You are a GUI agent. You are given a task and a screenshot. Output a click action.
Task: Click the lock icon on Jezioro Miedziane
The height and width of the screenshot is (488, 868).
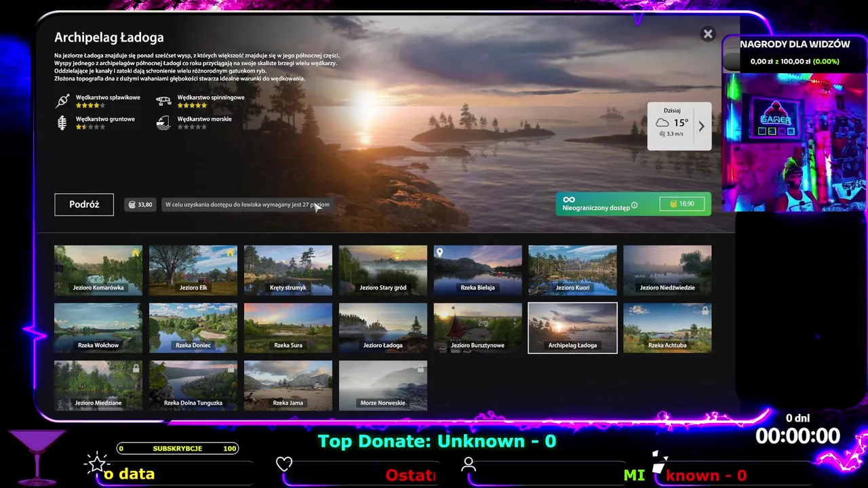[x=136, y=368]
